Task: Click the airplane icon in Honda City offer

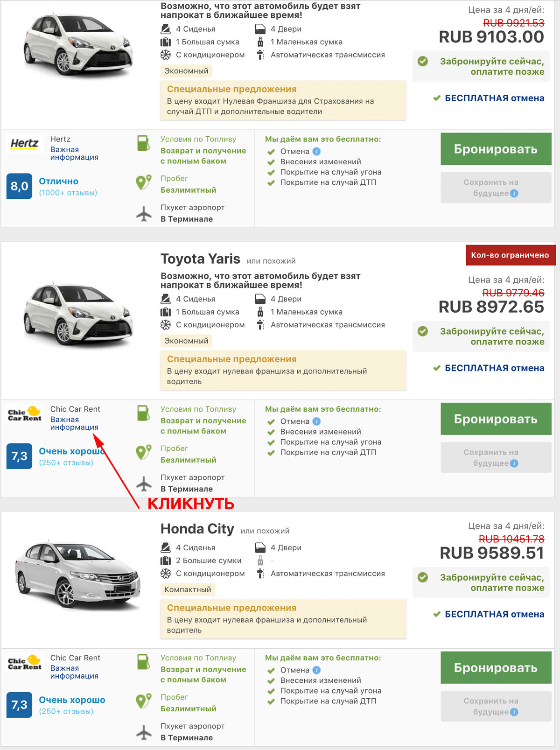Action: tap(144, 732)
